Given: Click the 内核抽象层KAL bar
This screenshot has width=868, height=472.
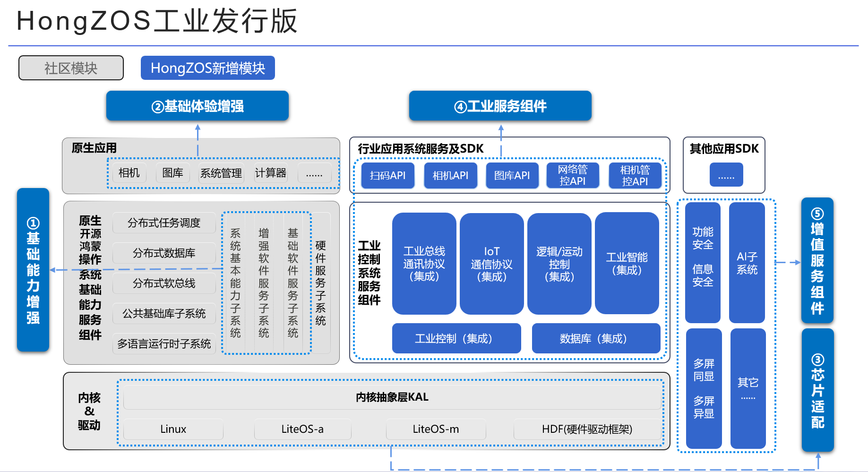Looking at the screenshot, I should pos(392,397).
